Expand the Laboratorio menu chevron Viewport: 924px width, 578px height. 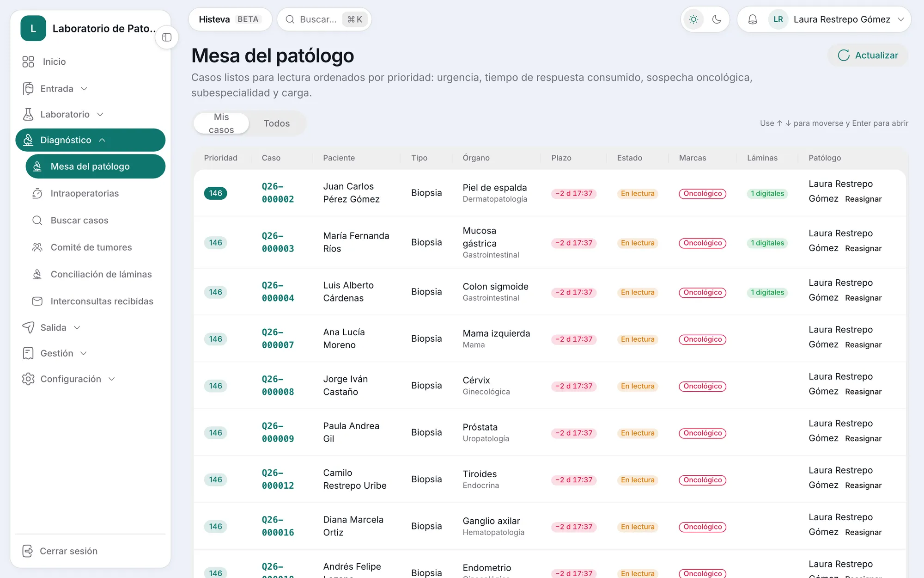(x=100, y=114)
